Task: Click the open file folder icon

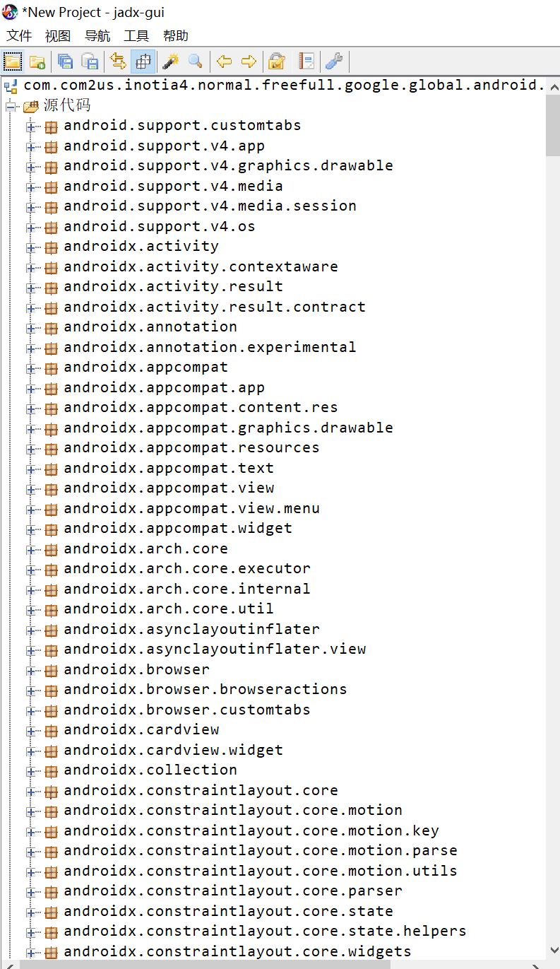Action: tap(12, 61)
